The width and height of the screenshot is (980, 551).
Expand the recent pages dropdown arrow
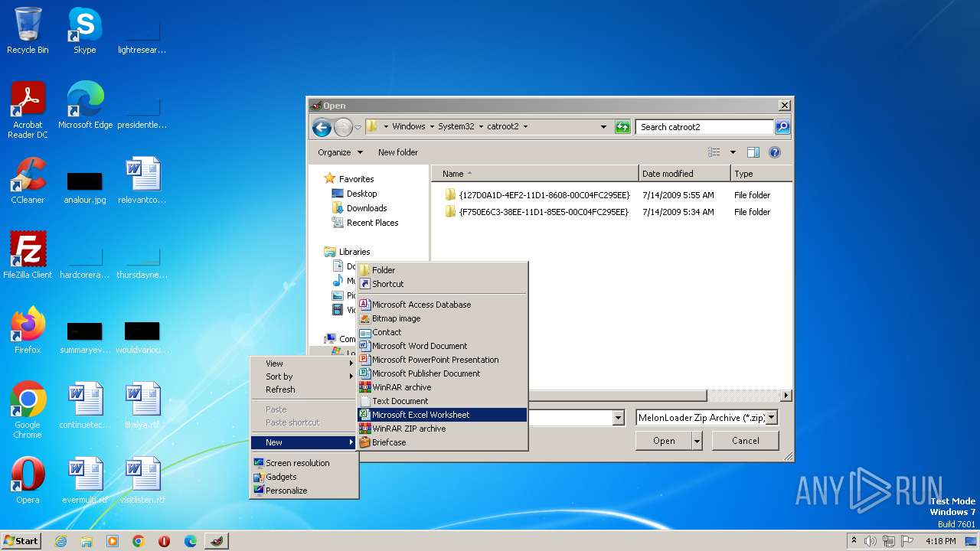click(x=358, y=127)
